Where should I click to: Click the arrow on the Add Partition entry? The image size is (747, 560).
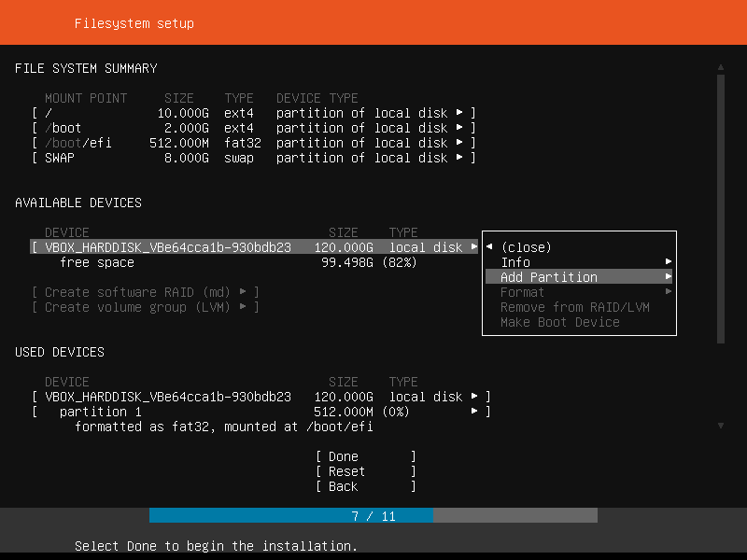(669, 276)
